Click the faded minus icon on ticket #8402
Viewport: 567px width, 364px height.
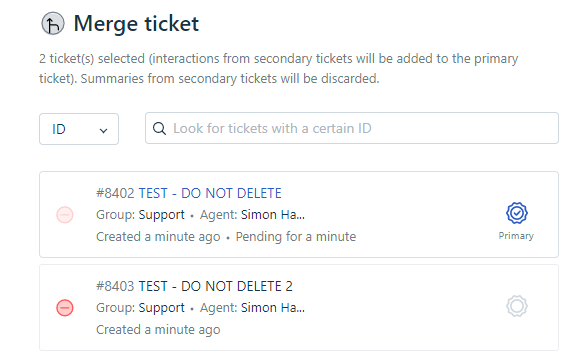pos(65,215)
